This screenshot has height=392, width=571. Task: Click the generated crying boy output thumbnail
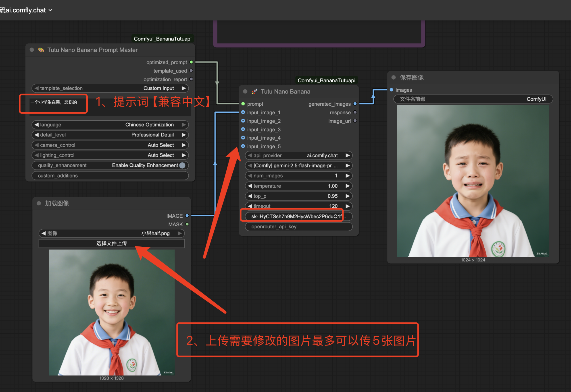[x=473, y=181]
